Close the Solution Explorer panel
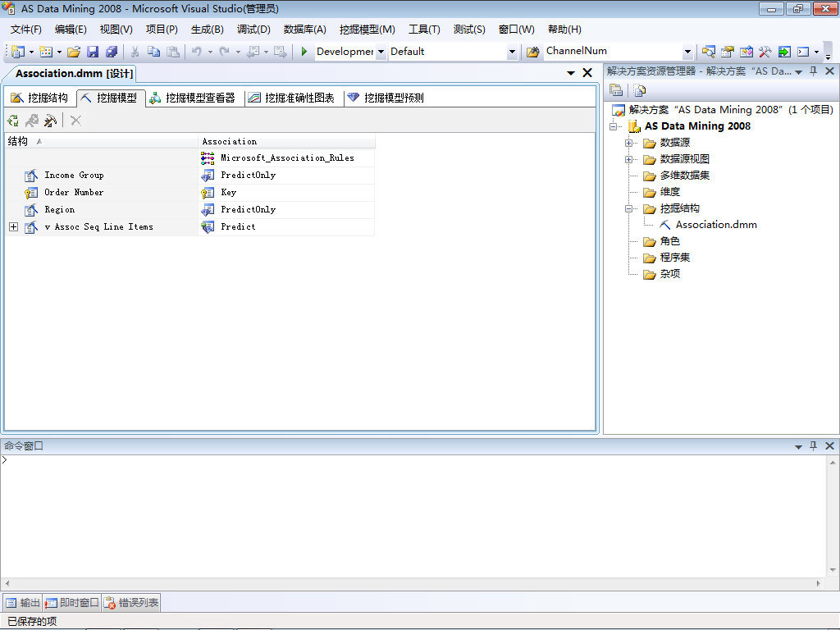840x630 pixels. (x=830, y=71)
